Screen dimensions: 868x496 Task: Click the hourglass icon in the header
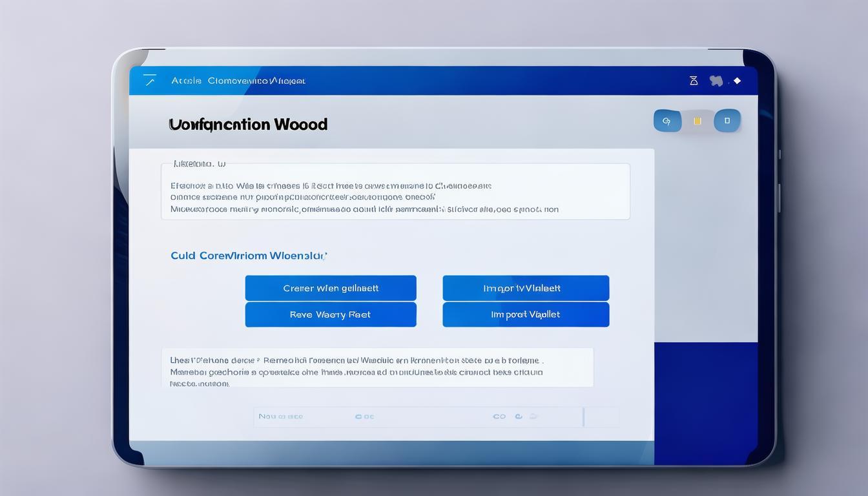tap(694, 81)
